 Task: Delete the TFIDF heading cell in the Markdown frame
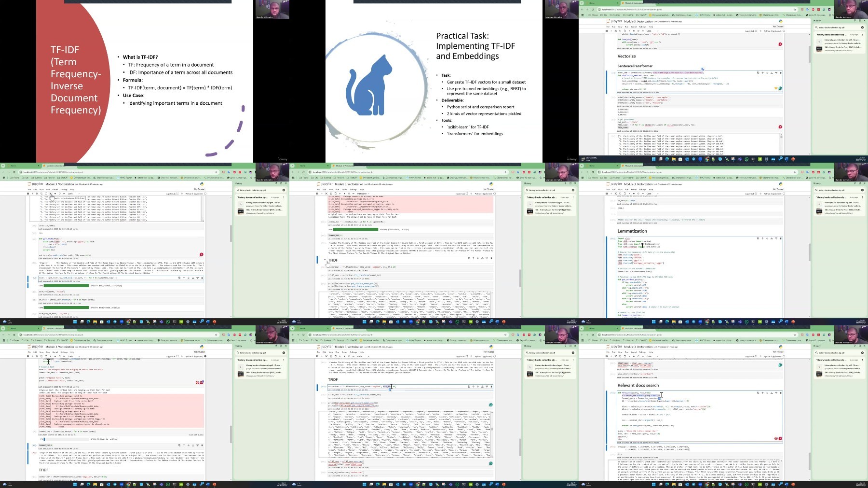pos(491,258)
